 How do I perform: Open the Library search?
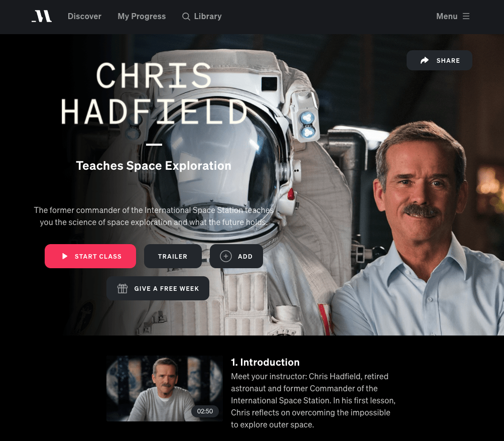202,17
